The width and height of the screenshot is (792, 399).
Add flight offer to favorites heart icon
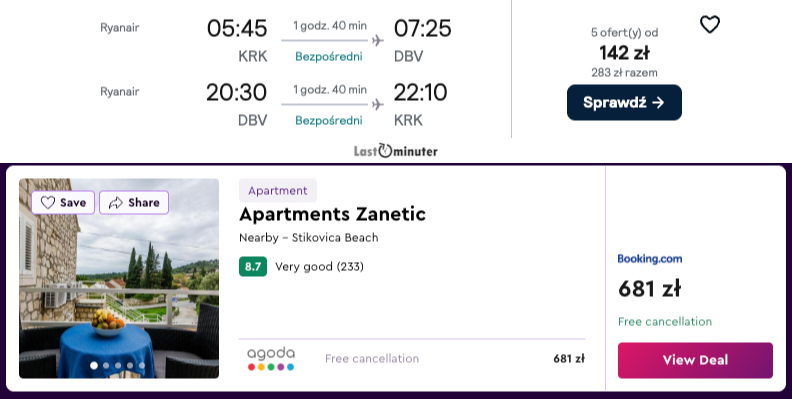(710, 24)
